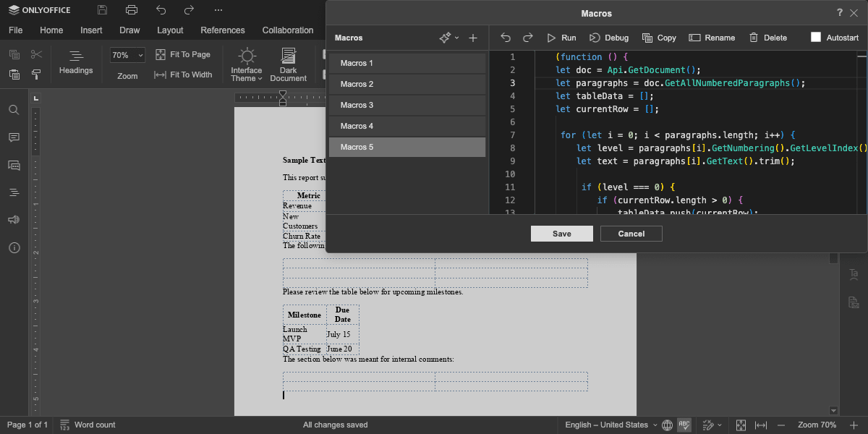The width and height of the screenshot is (868, 434).
Task: Add a new macro with the plus icon
Action: pyautogui.click(x=473, y=38)
